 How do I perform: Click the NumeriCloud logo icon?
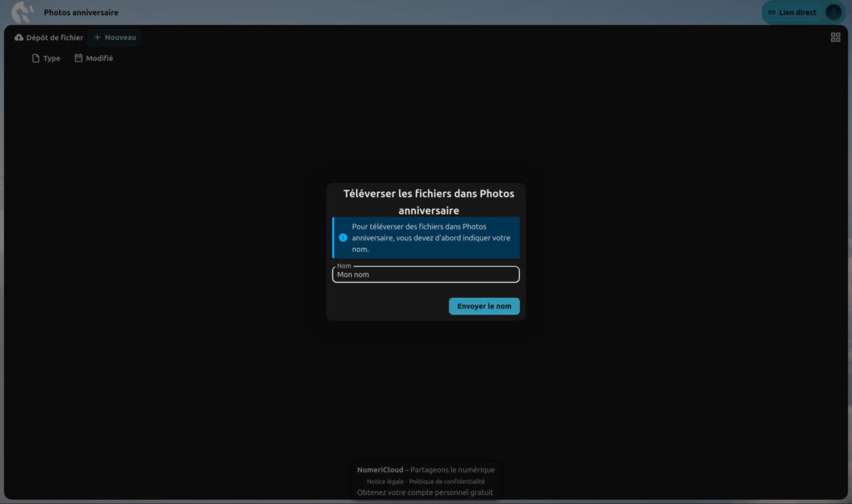click(22, 12)
